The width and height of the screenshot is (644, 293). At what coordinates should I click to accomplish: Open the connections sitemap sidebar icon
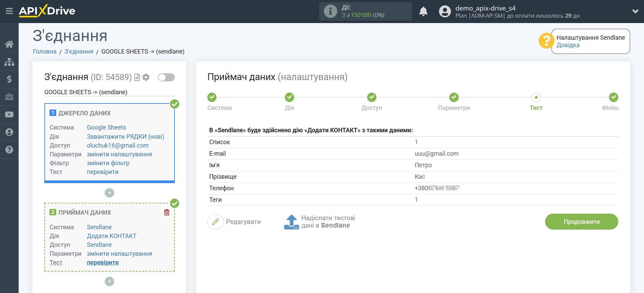[x=9, y=62]
